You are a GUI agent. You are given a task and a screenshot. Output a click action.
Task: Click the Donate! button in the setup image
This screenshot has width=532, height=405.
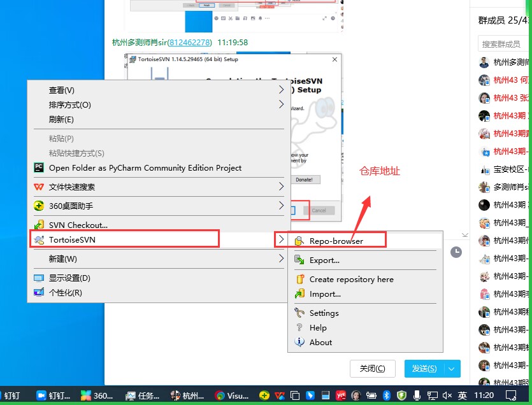pyautogui.click(x=304, y=180)
